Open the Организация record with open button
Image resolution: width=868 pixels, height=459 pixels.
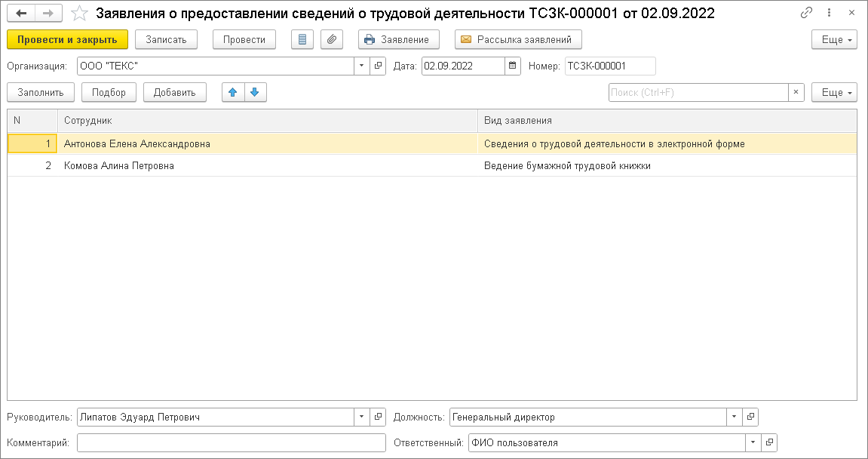coord(378,66)
